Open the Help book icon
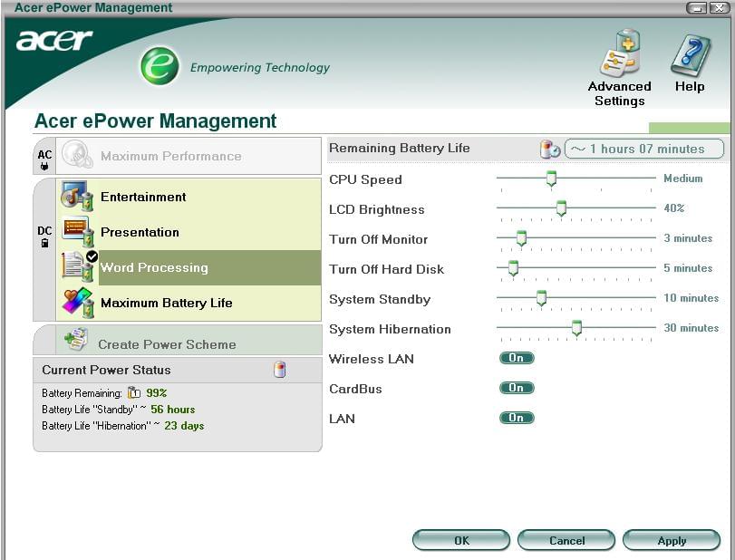735x560 pixels. point(690,55)
